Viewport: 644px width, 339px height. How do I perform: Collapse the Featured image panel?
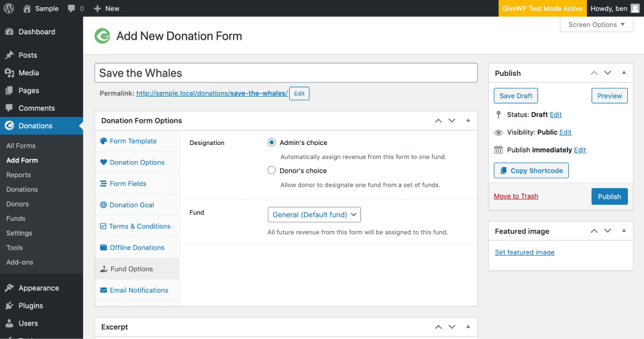point(624,231)
